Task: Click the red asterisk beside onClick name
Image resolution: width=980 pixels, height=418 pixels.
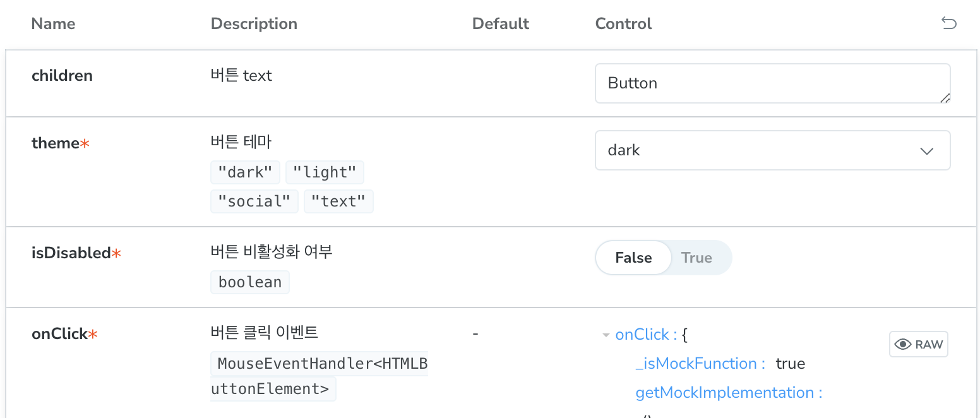Action: point(93,334)
